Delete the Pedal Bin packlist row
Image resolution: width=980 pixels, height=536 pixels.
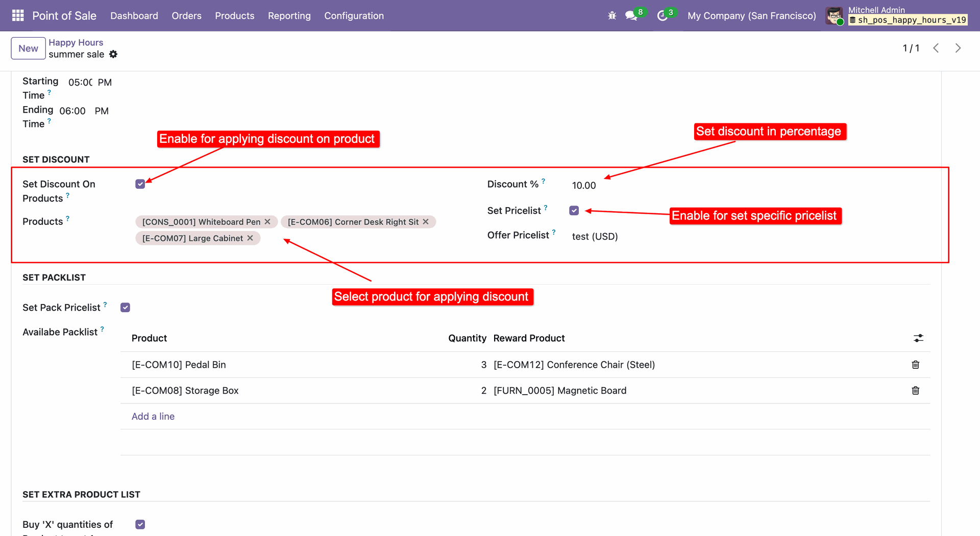915,365
